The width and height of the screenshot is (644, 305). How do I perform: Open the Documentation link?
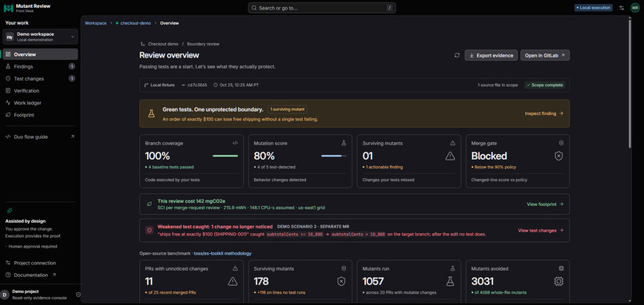click(40, 275)
